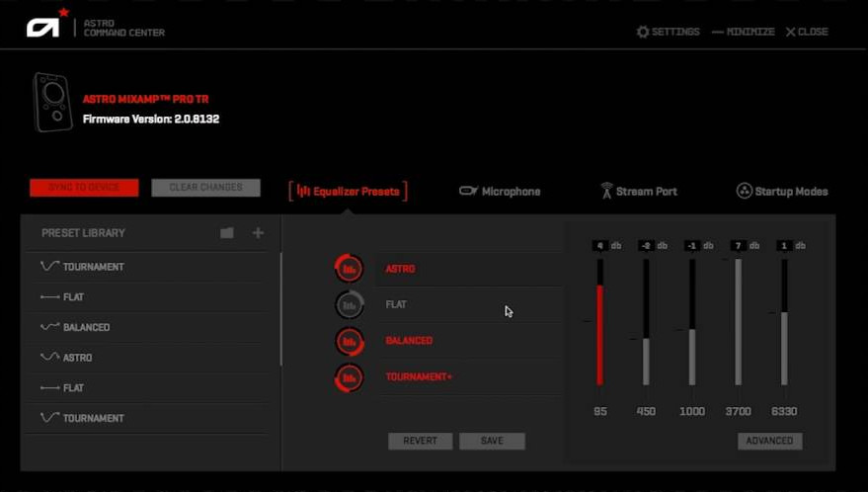868x492 pixels.
Task: Adjust the red 95 Hz equalizer slider
Action: coord(600,321)
